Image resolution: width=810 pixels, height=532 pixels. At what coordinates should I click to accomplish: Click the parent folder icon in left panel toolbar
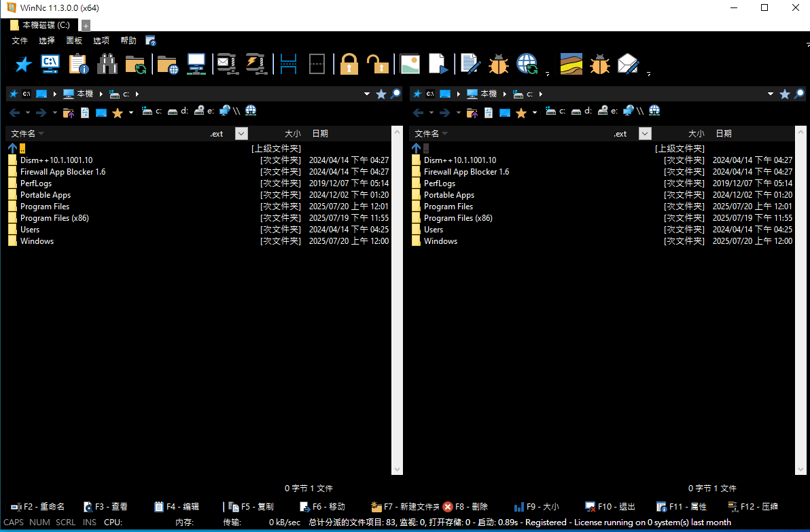point(68,112)
